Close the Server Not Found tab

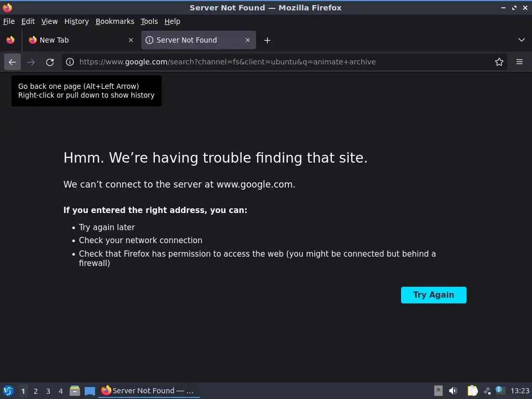(248, 40)
